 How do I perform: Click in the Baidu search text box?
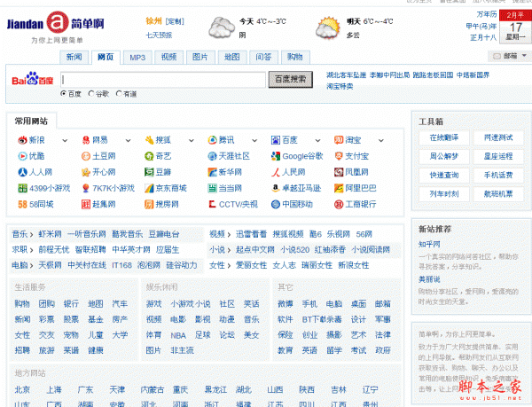tap(163, 80)
